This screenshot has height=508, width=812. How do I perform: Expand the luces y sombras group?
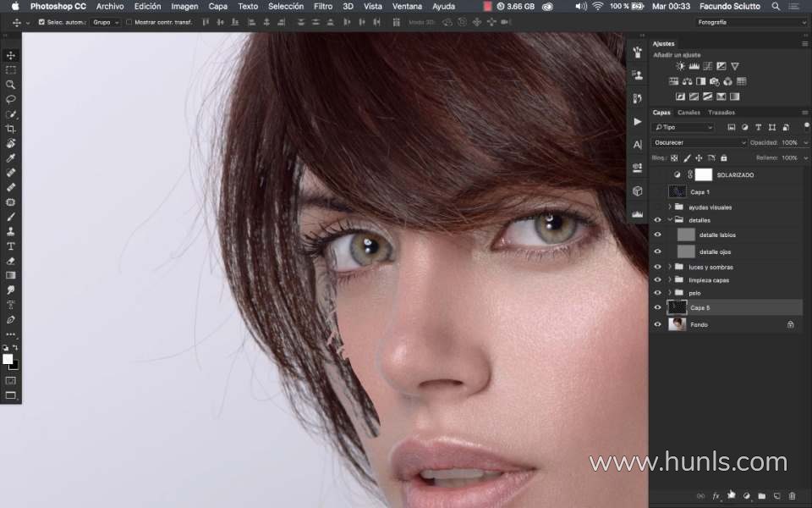tap(670, 267)
